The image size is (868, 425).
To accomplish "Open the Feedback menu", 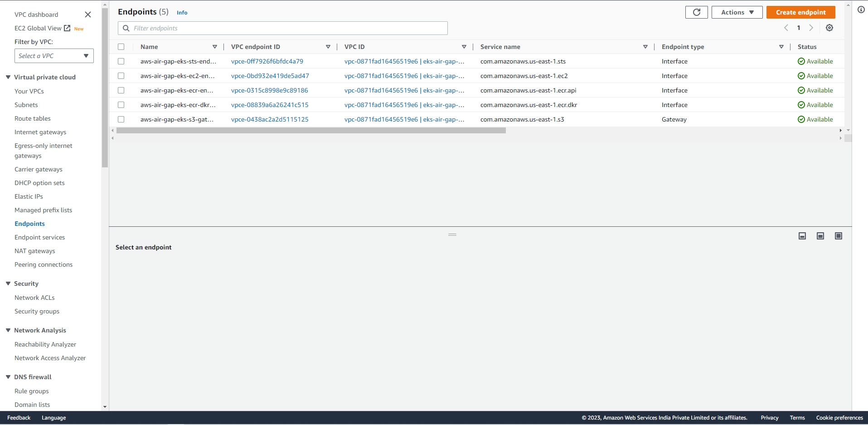I will [x=18, y=417].
